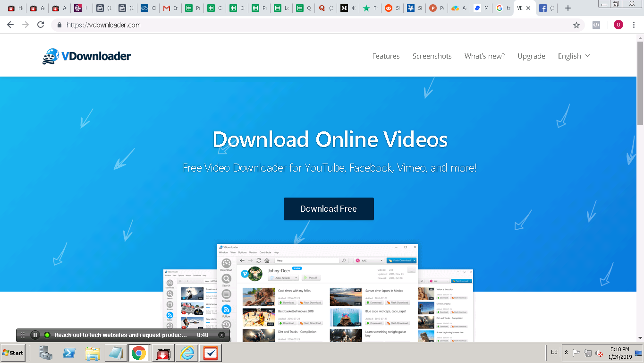Click the scrollbar up arrow
Image resolution: width=644 pixels, height=363 pixels.
coord(640,37)
